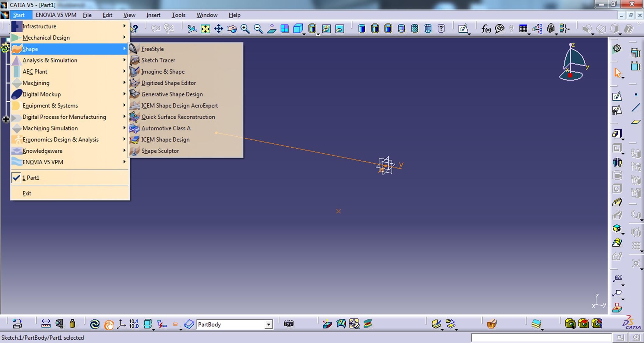Image resolution: width=644 pixels, height=343 pixels.
Task: Expand Equipment & Systems submenu
Action: tap(70, 105)
